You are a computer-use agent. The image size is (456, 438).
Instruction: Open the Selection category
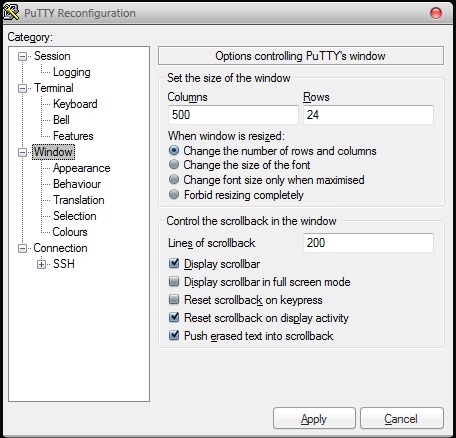click(75, 216)
